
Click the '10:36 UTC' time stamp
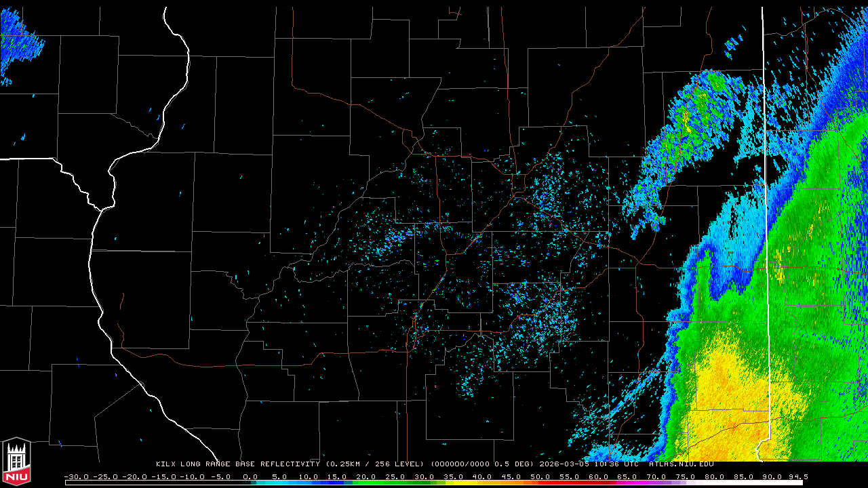(615, 464)
